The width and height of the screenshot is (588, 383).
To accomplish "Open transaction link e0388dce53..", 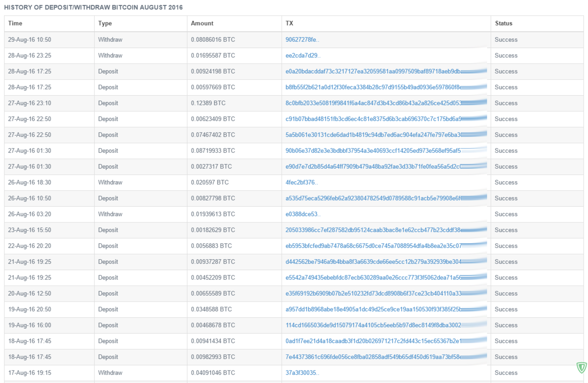I will [303, 214].
